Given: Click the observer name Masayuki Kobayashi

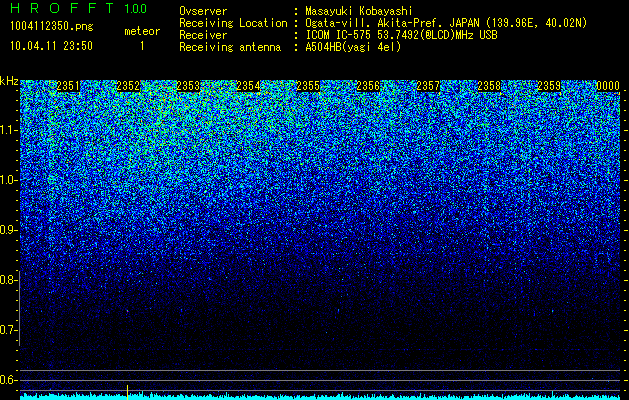Looking at the screenshot, I should (359, 11).
